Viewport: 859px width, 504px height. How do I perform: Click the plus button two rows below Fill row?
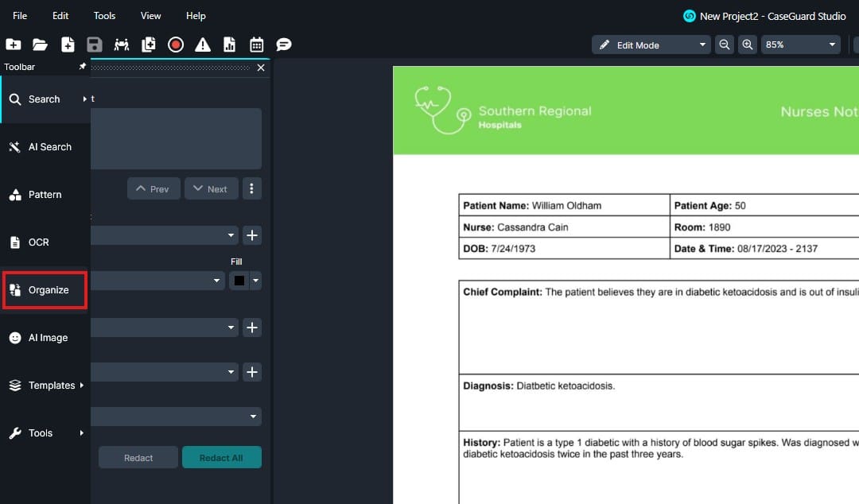pyautogui.click(x=252, y=372)
